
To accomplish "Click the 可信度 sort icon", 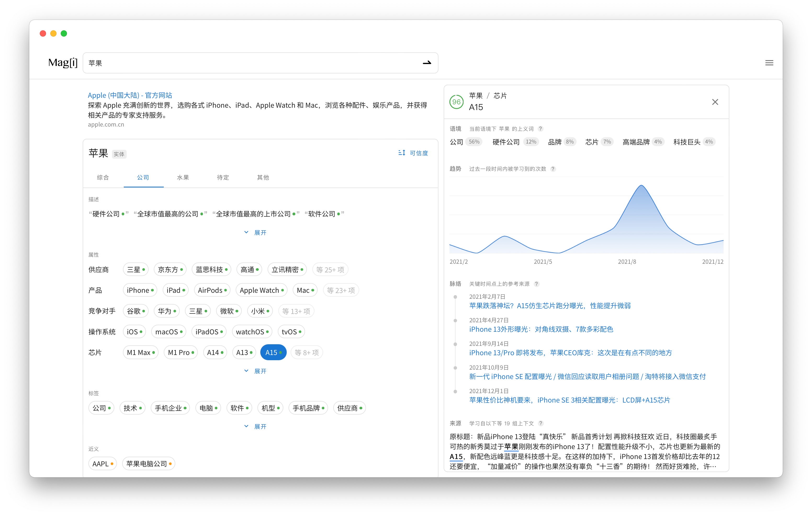I will tap(402, 153).
